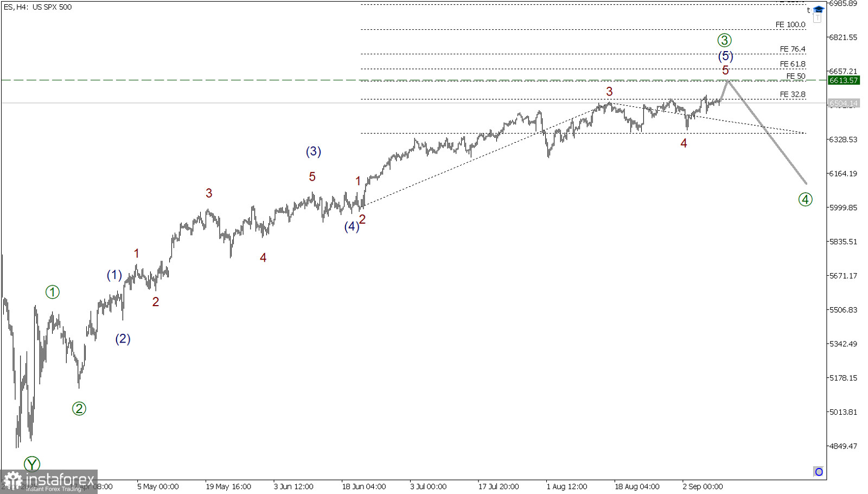This screenshot has width=868, height=494.
Task: Click the 6164.19 price axis value
Action: [843, 174]
